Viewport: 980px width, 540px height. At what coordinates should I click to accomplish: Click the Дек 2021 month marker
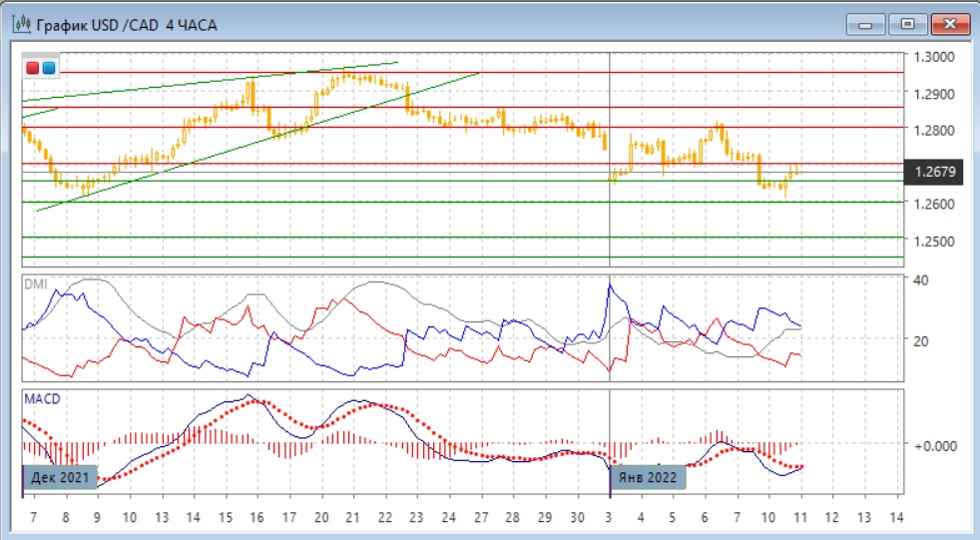(x=61, y=477)
